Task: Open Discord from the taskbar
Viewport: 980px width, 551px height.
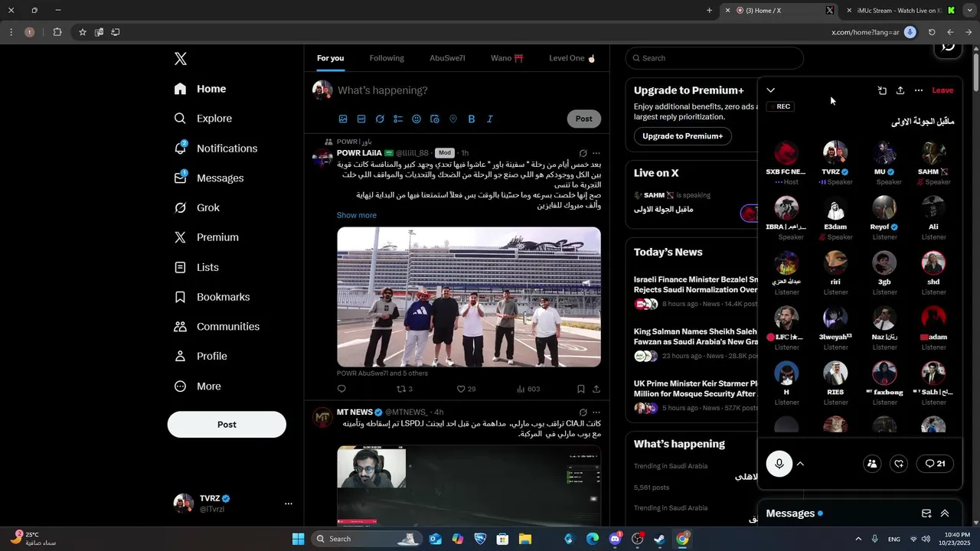Action: 615,539
